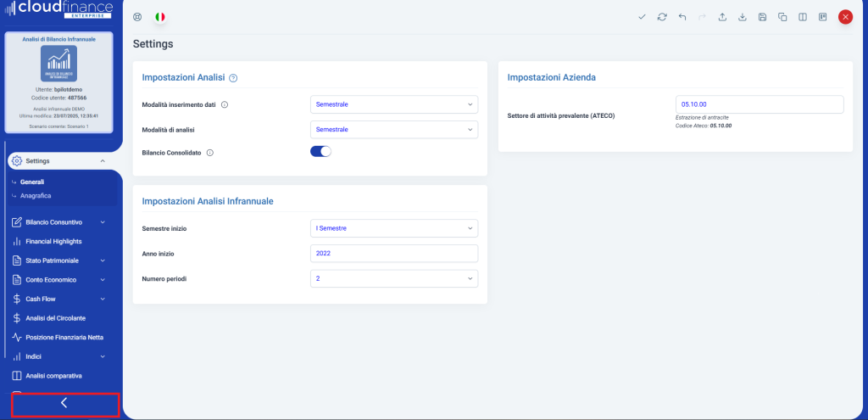The width and height of the screenshot is (868, 420).
Task: Click the Settings gear icon in sidebar
Action: pyautogui.click(x=17, y=161)
